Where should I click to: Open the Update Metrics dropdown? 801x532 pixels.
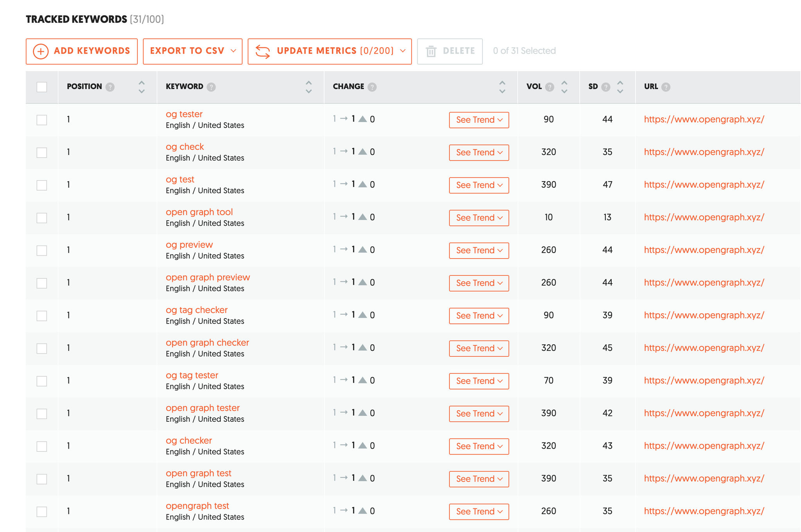(x=330, y=51)
